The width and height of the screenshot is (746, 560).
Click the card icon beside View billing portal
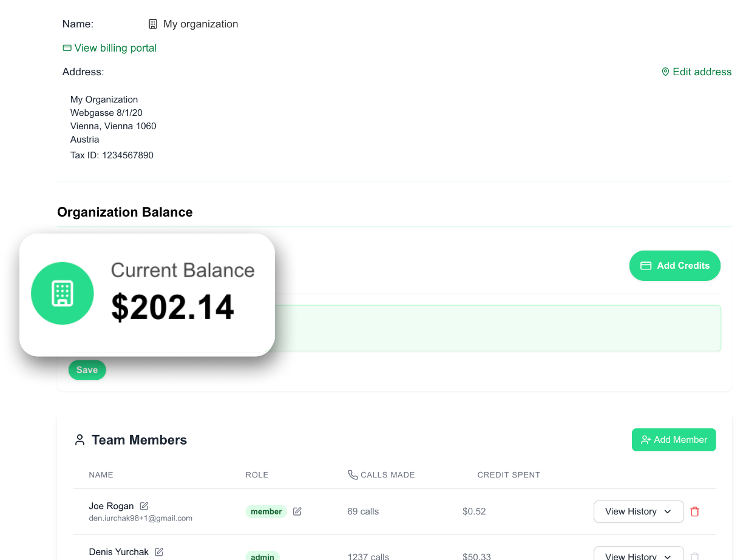pyautogui.click(x=67, y=47)
